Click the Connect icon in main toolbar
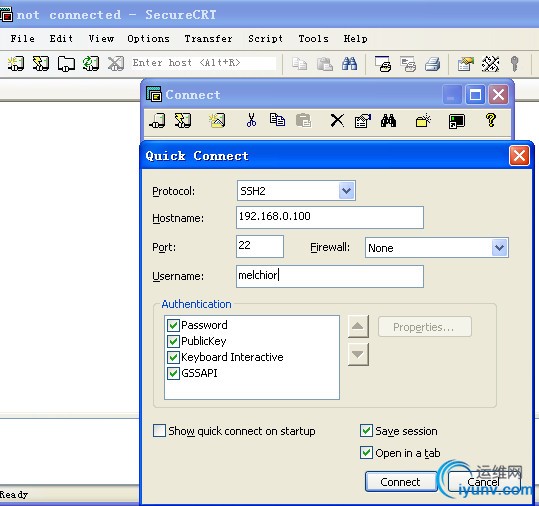Screen dimensions: 539x506 click(16, 64)
